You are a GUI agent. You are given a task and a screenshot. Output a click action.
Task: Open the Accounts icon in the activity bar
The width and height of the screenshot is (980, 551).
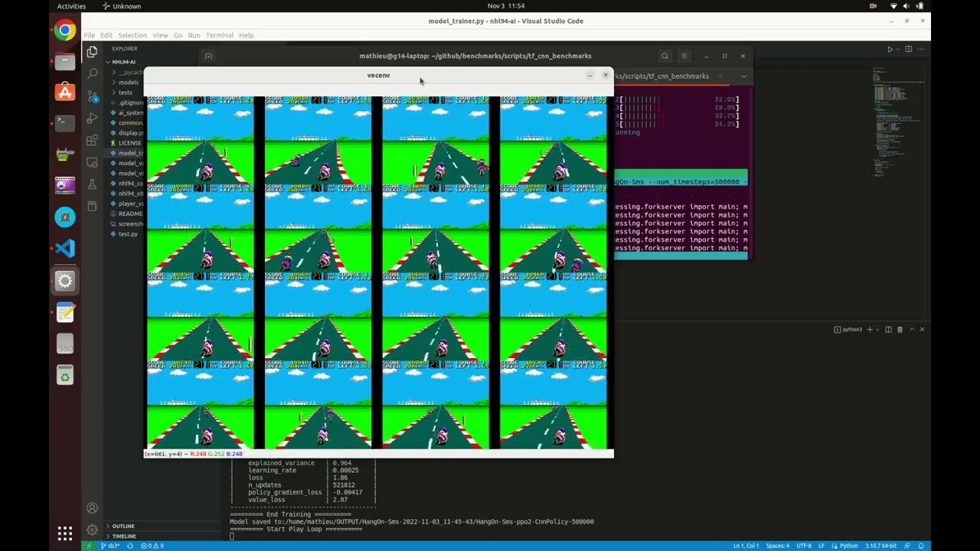click(92, 508)
